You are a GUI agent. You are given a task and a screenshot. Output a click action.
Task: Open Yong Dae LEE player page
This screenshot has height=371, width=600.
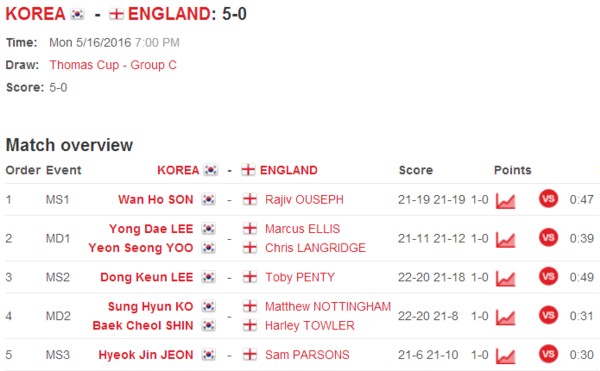pos(151,229)
